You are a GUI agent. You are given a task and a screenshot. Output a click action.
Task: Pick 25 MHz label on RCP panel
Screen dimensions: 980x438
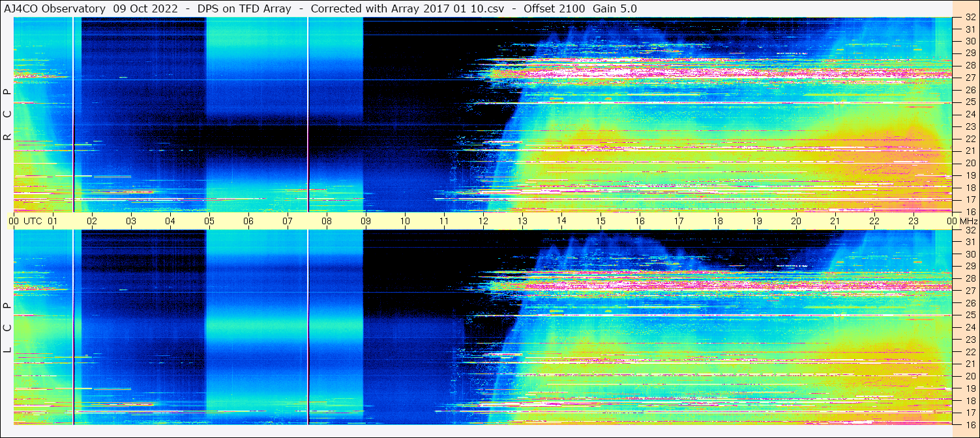point(970,102)
